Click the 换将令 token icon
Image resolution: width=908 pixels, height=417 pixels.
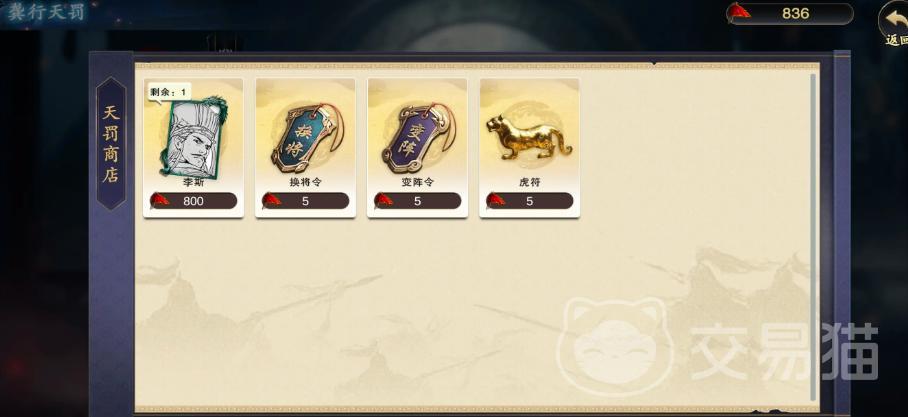(306, 137)
